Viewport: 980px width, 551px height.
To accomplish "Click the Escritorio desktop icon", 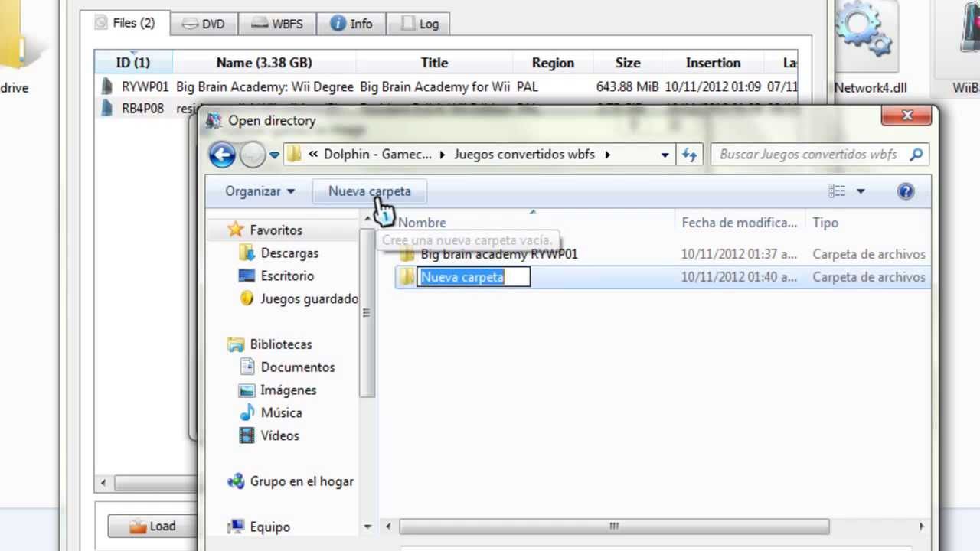I will pos(247,275).
